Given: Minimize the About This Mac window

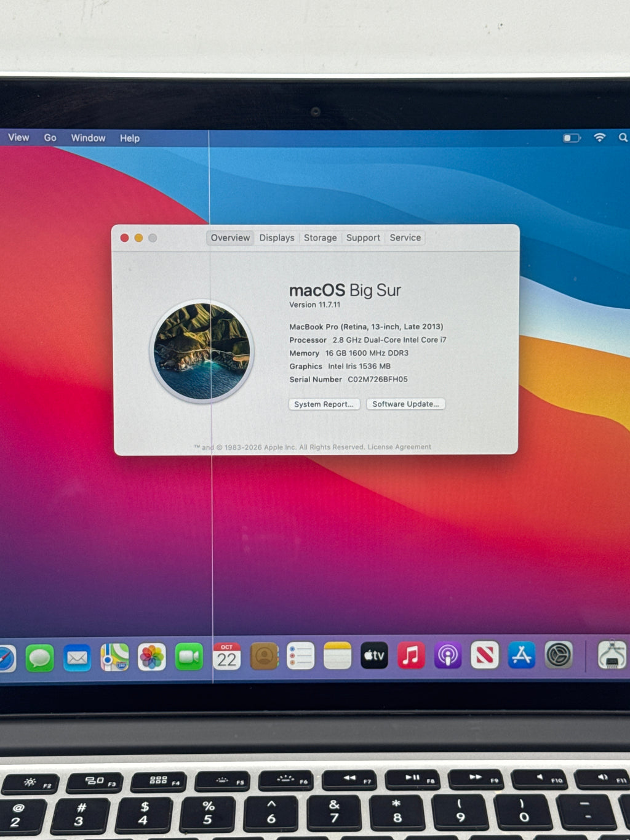Looking at the screenshot, I should coord(138,238).
